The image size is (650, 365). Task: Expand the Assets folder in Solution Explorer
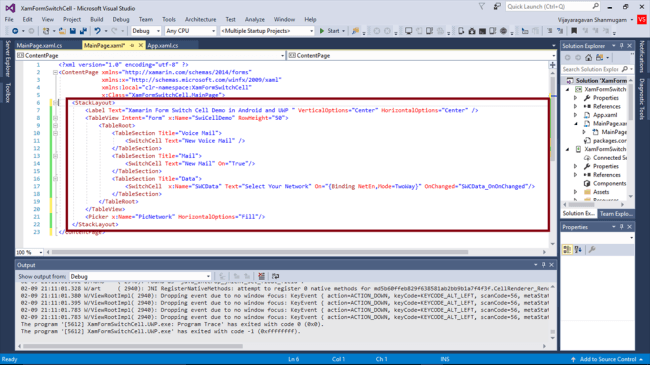pos(575,192)
